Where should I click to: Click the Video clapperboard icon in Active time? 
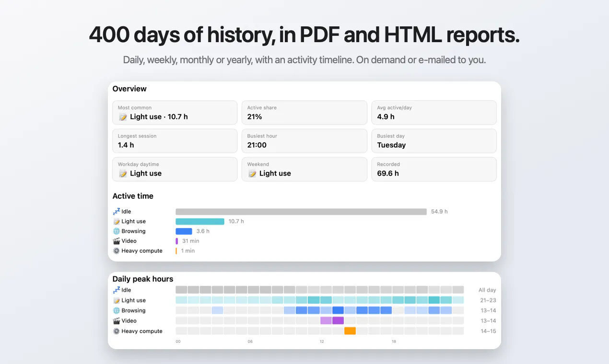(116, 241)
